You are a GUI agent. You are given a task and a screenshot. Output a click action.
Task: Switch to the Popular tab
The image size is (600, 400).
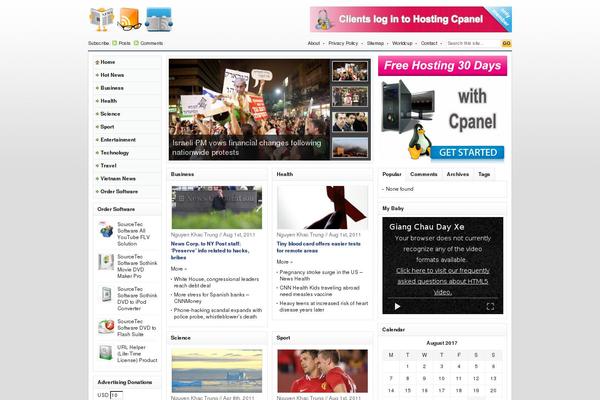click(392, 174)
